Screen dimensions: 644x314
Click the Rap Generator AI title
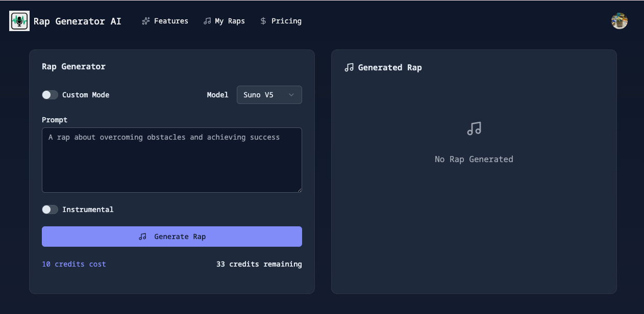78,21
